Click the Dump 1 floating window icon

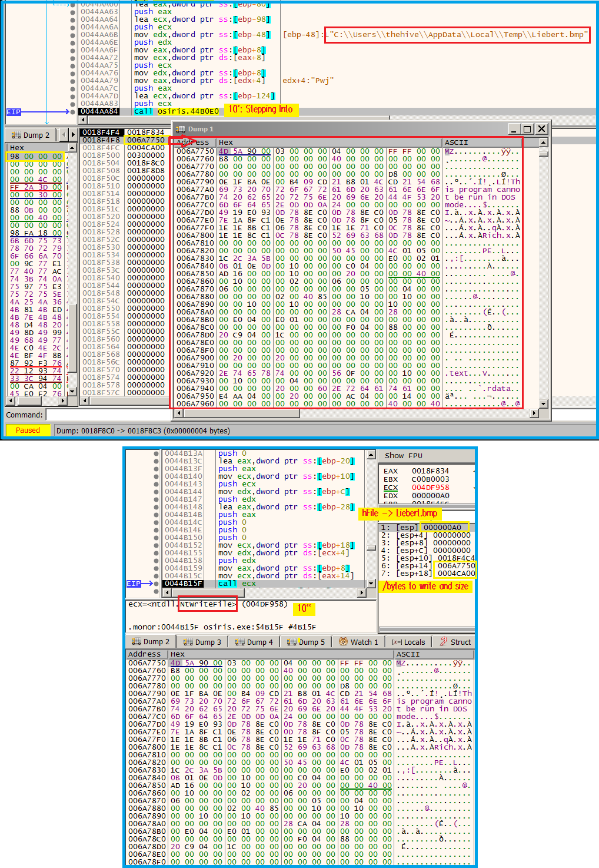179,129
